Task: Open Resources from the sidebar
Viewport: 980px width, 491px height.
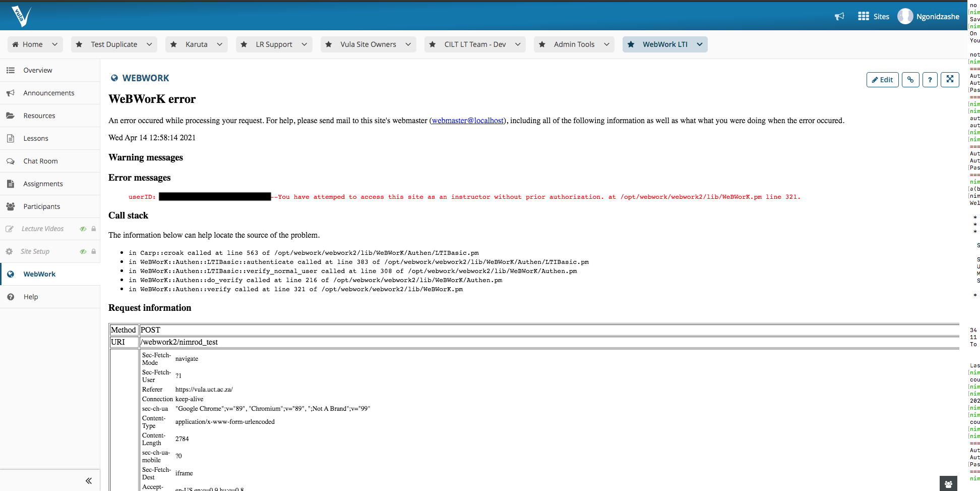Action: click(50, 116)
